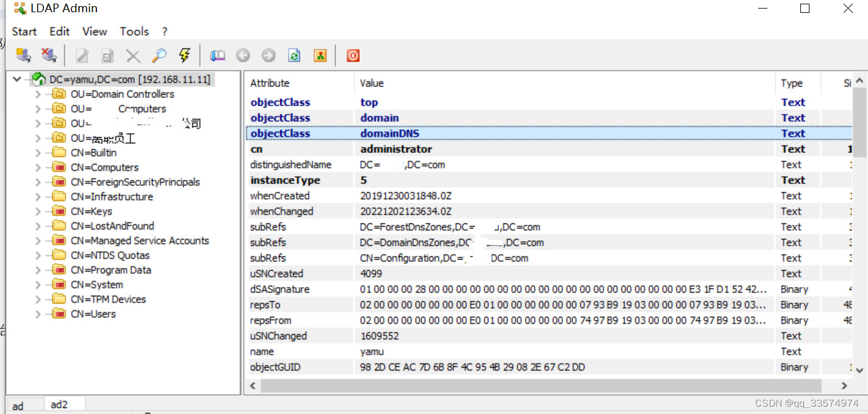Click the Go Back navigation arrow
868x414 pixels.
[x=243, y=55]
